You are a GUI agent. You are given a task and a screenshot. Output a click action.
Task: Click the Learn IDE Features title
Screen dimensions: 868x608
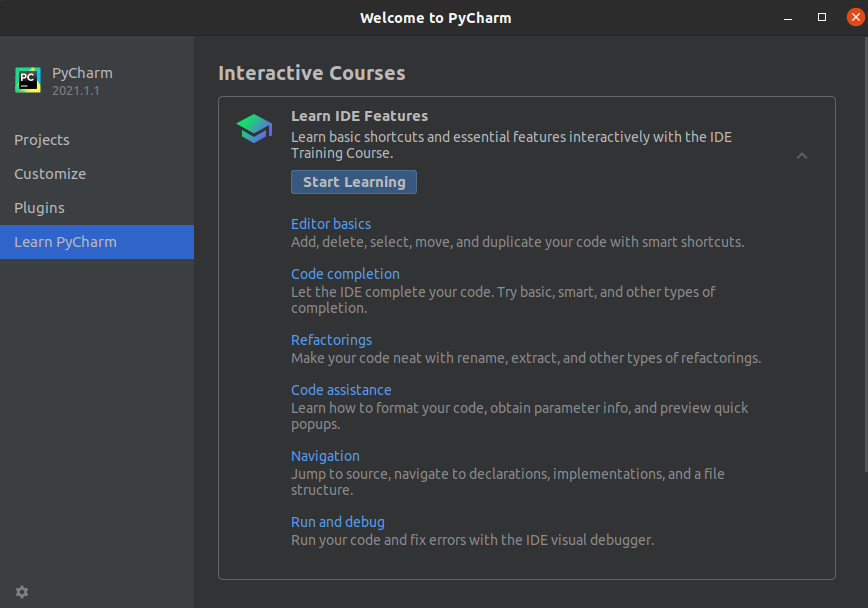pyautogui.click(x=359, y=116)
